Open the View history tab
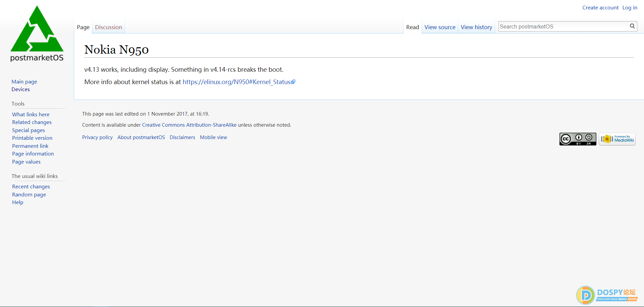 pos(476,27)
